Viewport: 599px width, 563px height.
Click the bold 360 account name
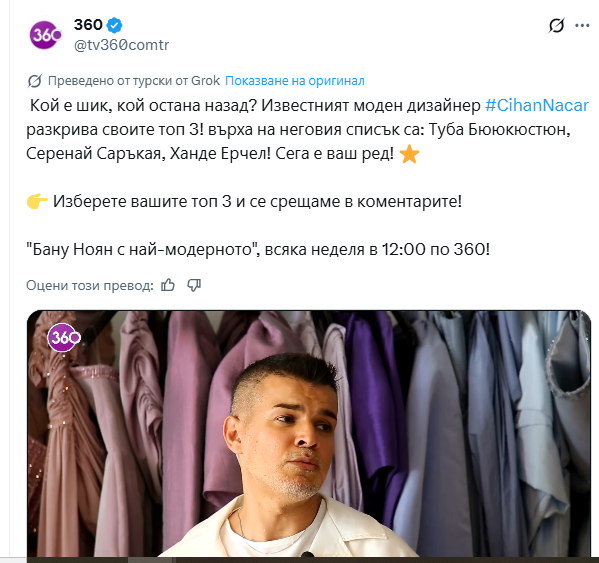[x=88, y=25]
